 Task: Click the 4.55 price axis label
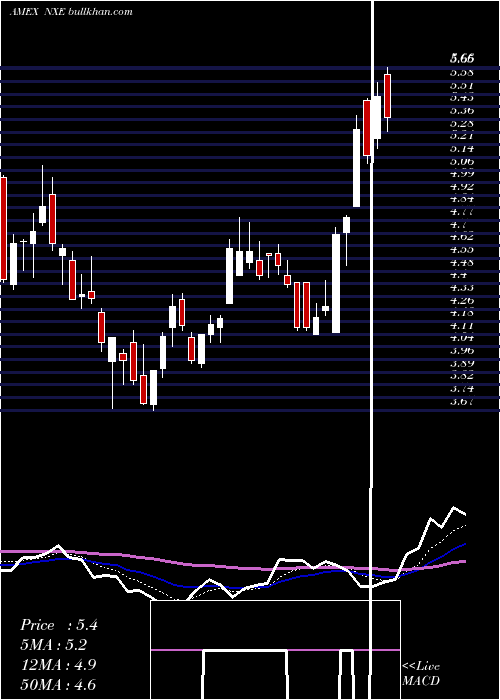click(462, 250)
